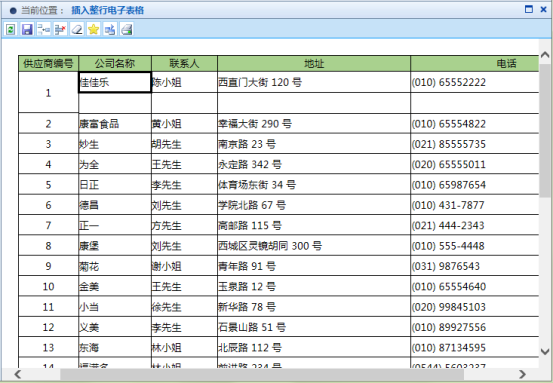The image size is (553, 383).
Task: Click the horizontal scrollbar thumb
Action: pyautogui.click(x=262, y=374)
